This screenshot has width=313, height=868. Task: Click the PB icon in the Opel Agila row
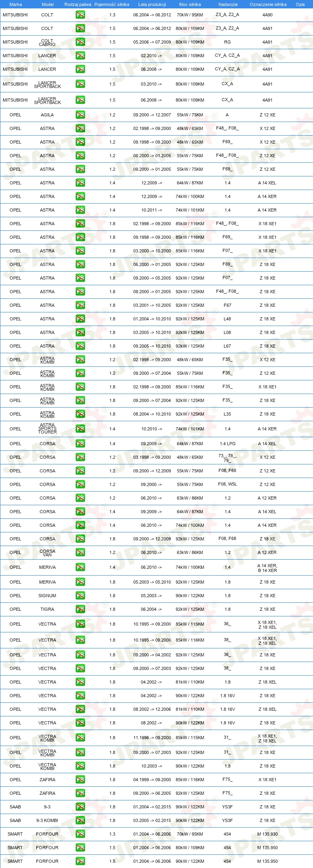pyautogui.click(x=80, y=115)
